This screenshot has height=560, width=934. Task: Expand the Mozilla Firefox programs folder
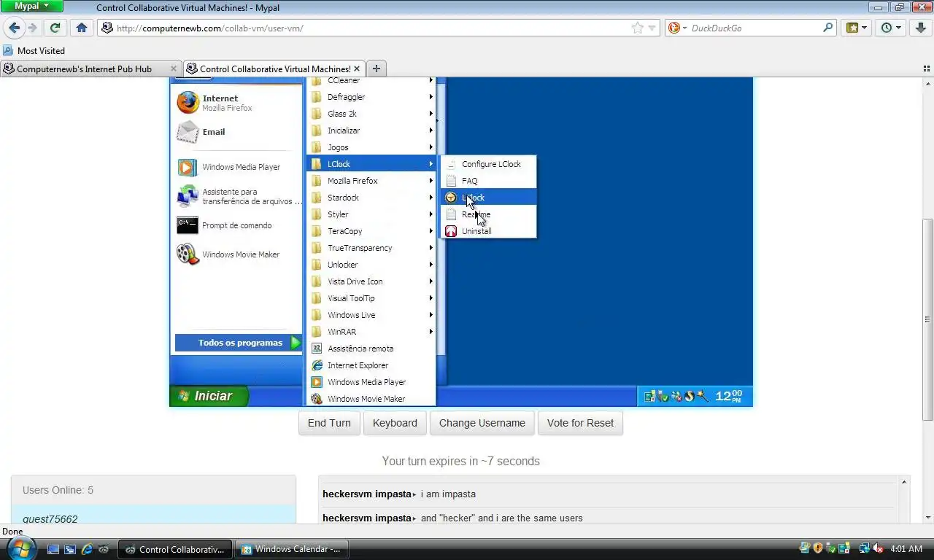371,181
